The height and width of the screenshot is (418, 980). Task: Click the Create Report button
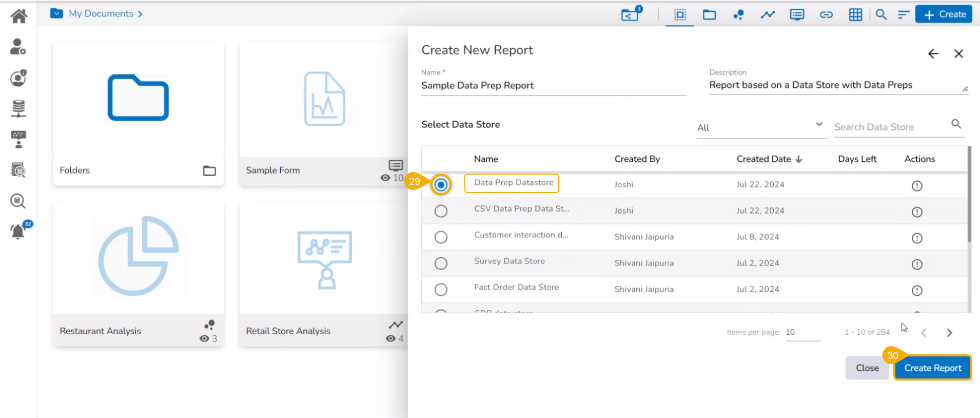pyautogui.click(x=932, y=368)
